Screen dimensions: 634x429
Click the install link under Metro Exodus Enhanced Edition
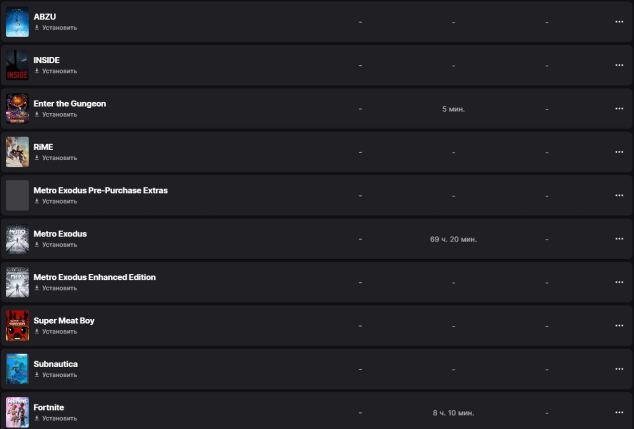pyautogui.click(x=58, y=288)
